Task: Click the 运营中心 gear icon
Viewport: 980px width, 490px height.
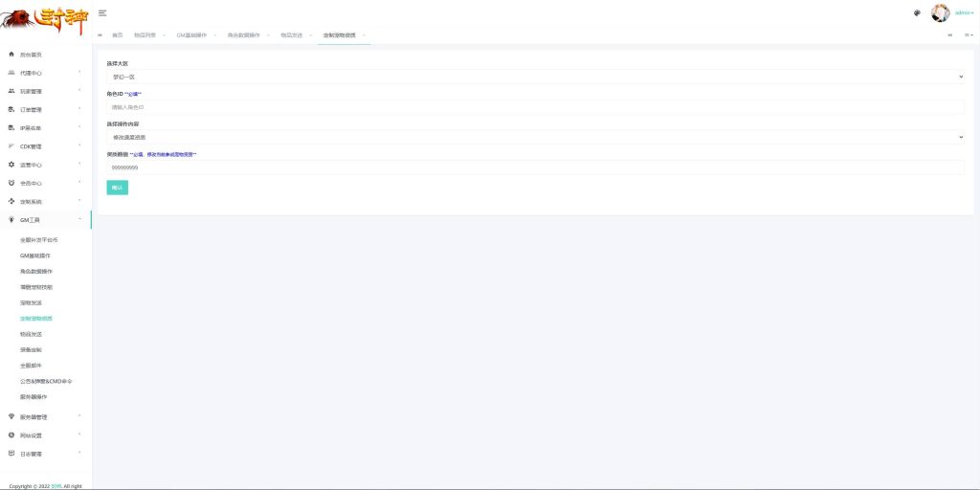Action: (11, 165)
